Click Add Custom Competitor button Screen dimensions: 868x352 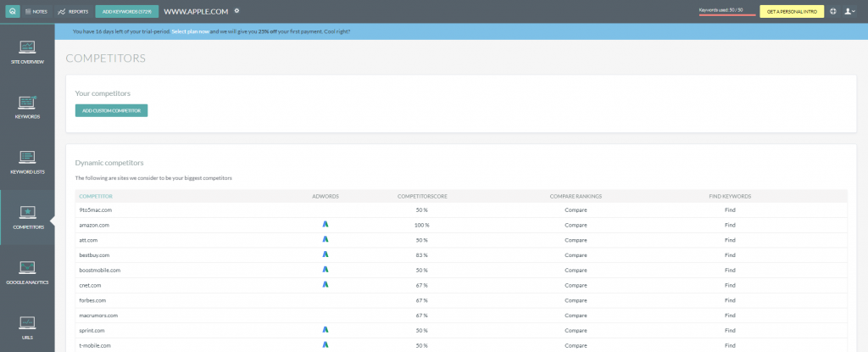coord(111,111)
